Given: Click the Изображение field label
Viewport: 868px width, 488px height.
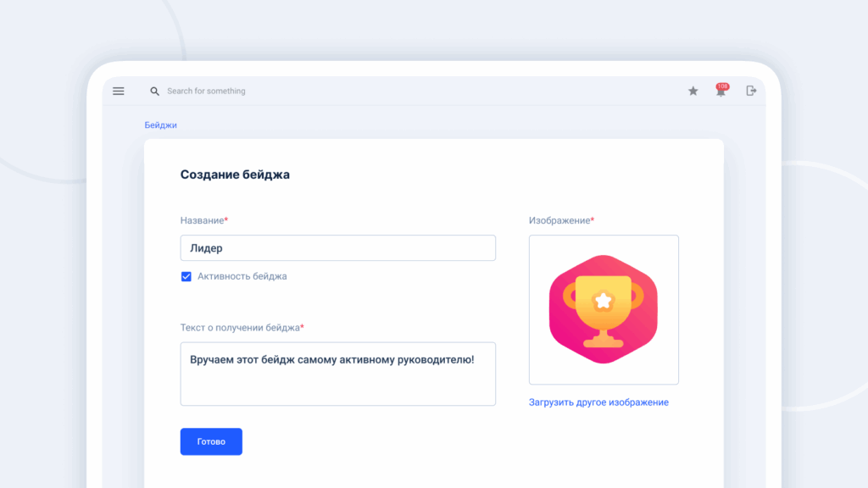Looking at the screenshot, I should pyautogui.click(x=560, y=220).
